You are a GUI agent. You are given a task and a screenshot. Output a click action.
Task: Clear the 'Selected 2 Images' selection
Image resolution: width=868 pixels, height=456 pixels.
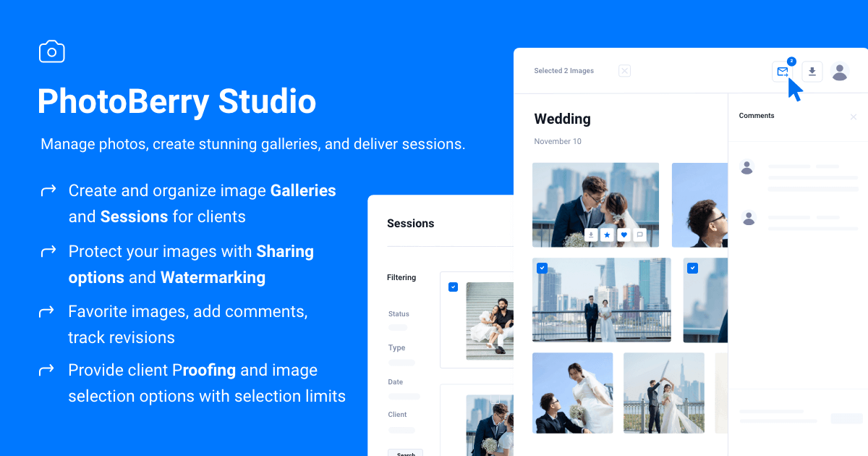(624, 70)
